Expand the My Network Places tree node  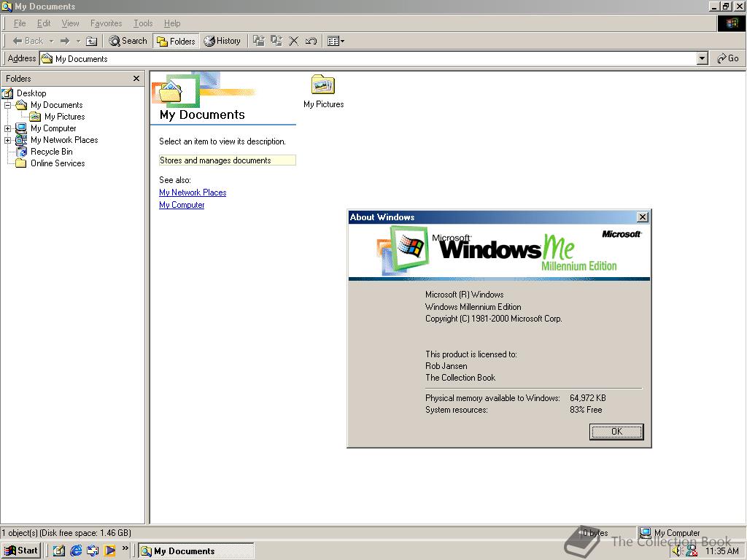tap(7, 141)
